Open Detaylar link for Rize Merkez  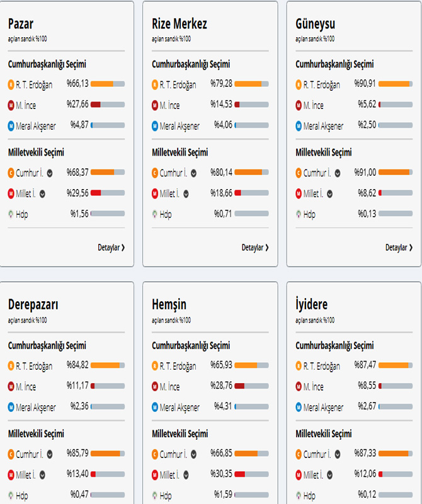point(255,248)
